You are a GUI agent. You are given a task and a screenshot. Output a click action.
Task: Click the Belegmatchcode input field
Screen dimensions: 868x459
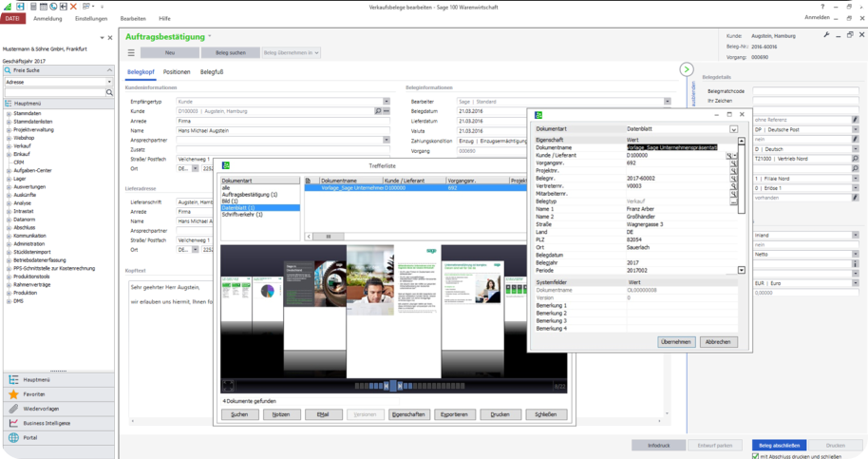point(805,91)
